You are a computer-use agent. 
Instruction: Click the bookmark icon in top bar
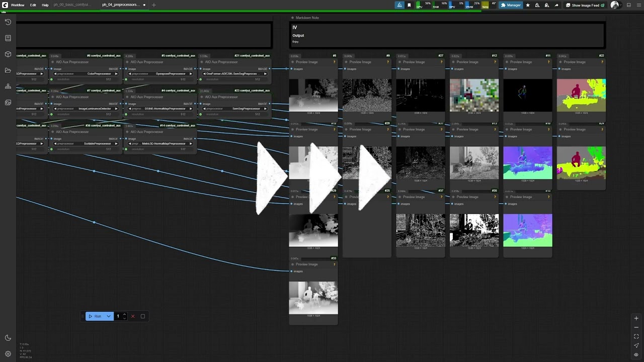coord(409,5)
